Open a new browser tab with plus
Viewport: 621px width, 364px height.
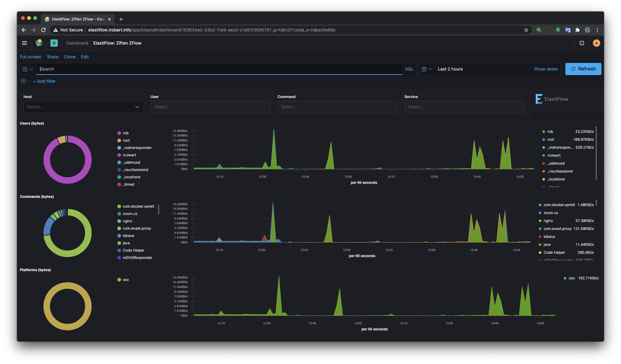pos(121,19)
